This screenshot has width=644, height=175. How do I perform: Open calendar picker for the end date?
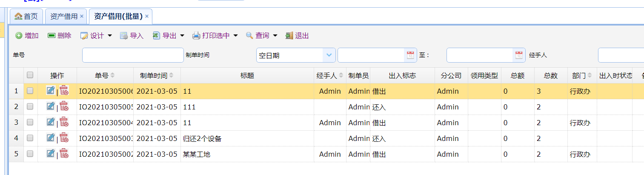(x=519, y=55)
